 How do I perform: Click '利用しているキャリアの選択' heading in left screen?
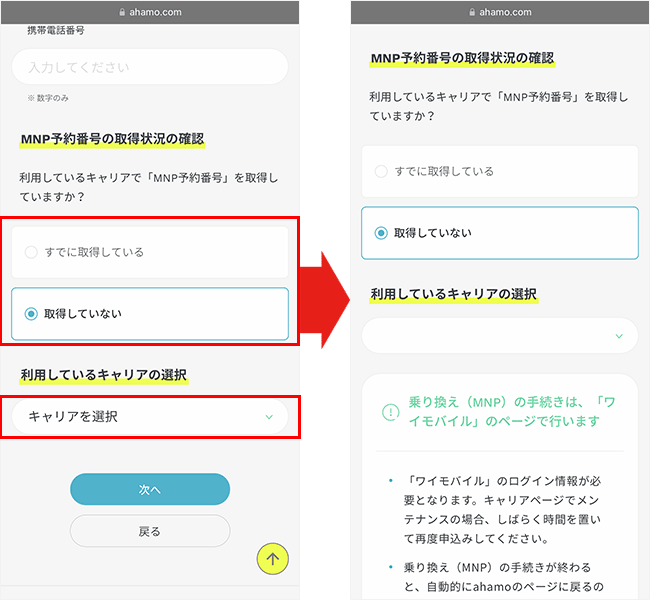coord(104,375)
